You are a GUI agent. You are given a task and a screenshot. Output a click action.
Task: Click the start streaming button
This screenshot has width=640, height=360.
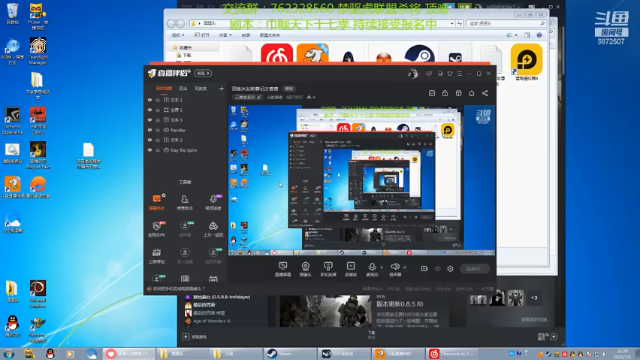coord(475,269)
